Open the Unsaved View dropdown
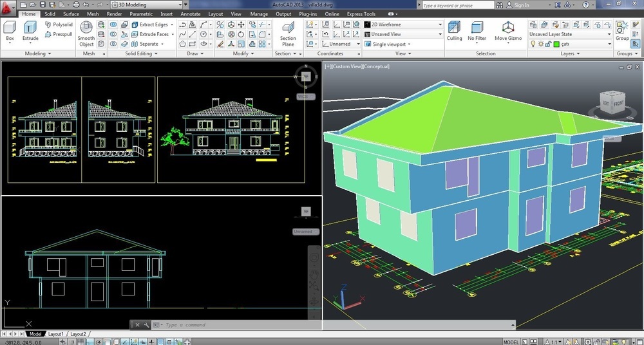Screen dimensions: 644x345 403,34
